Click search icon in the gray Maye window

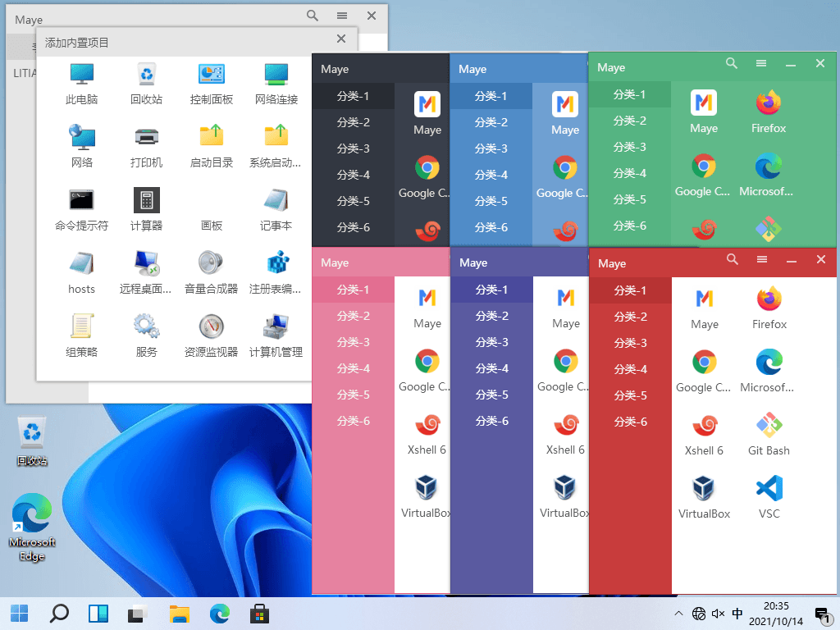click(313, 16)
